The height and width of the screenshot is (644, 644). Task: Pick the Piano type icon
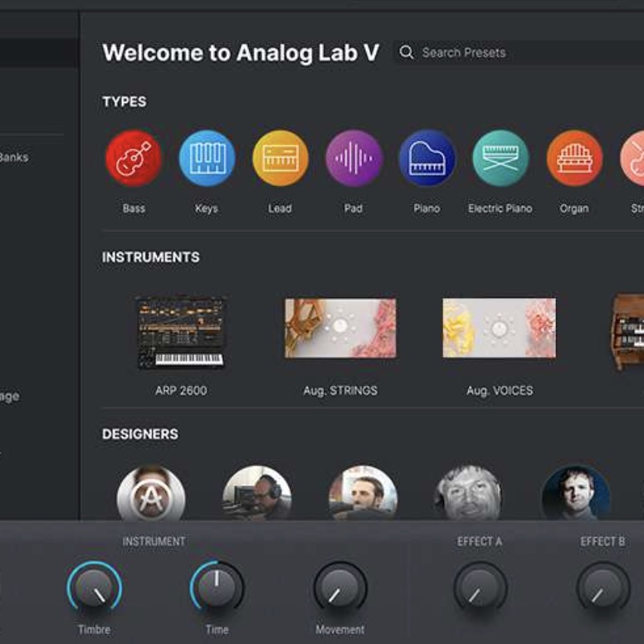(x=427, y=159)
